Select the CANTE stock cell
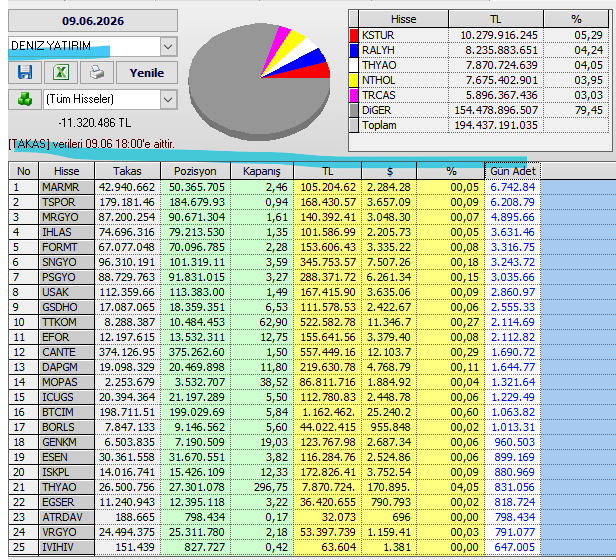Viewport: 616px width, 560px height. point(67,352)
